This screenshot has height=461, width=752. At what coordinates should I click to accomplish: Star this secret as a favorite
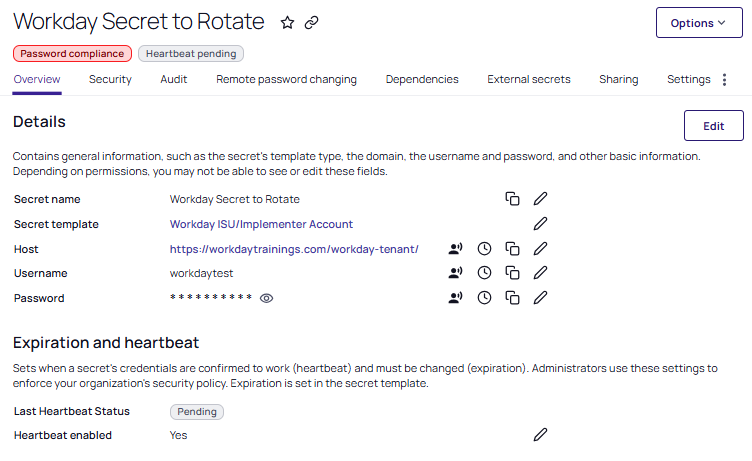(x=287, y=23)
